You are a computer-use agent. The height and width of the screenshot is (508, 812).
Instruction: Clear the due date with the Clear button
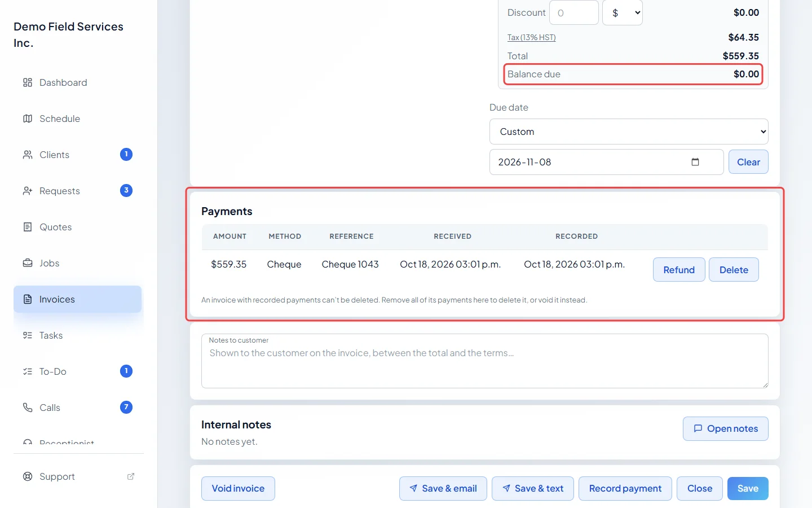748,162
